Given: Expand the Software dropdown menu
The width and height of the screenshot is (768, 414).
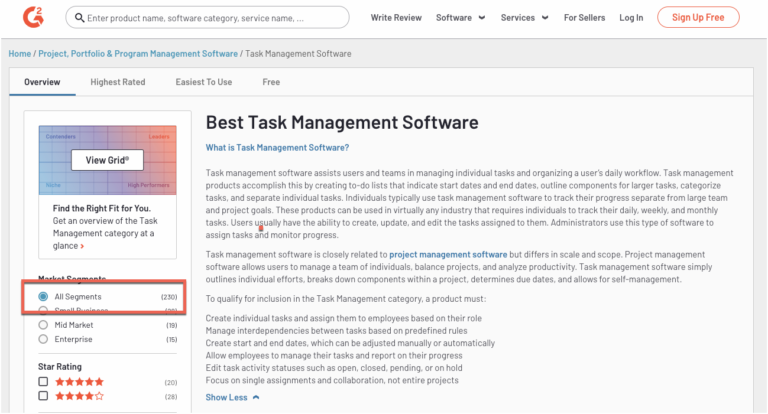Looking at the screenshot, I should [460, 18].
